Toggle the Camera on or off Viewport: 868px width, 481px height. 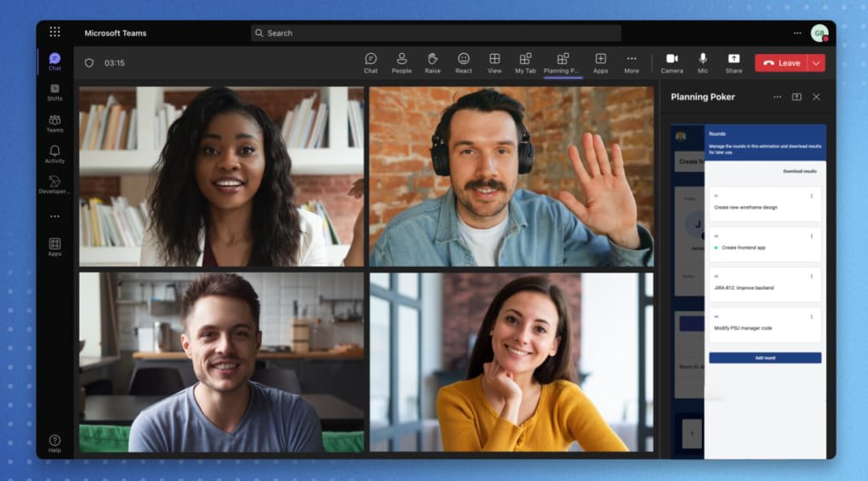[672, 63]
